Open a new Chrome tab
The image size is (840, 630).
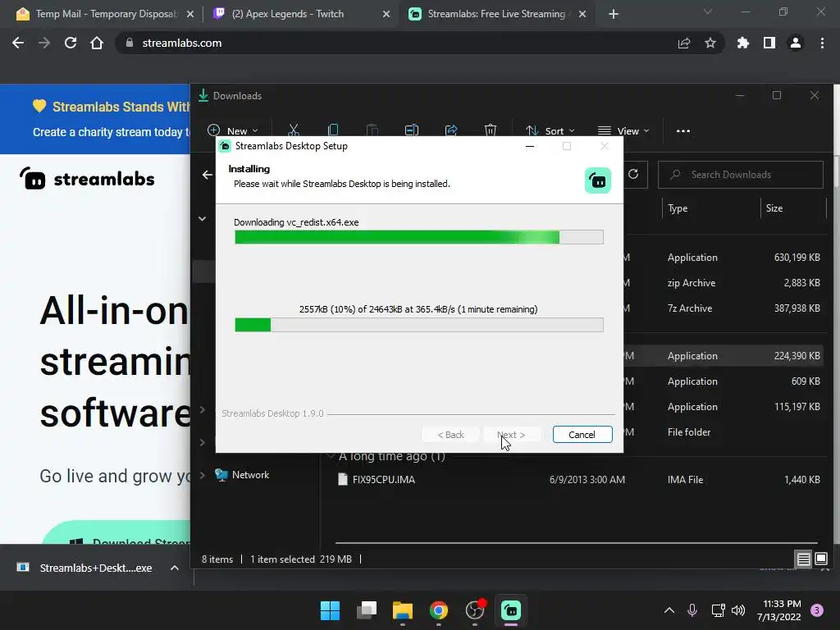614,15
